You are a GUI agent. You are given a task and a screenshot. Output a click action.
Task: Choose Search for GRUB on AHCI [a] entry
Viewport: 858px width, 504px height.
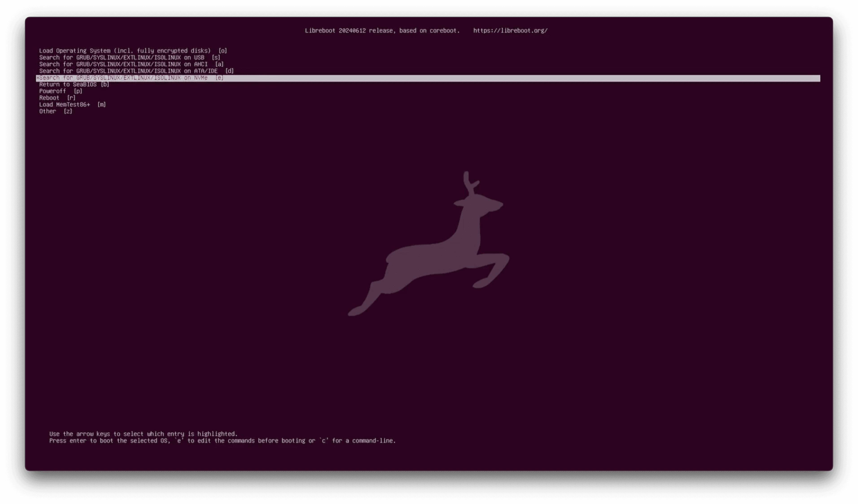pos(131,64)
